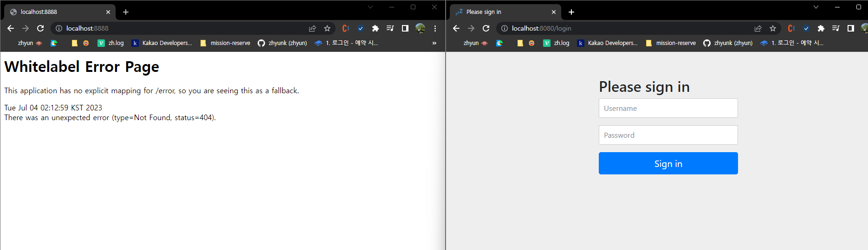Show more bookmarks in left window

click(x=434, y=43)
